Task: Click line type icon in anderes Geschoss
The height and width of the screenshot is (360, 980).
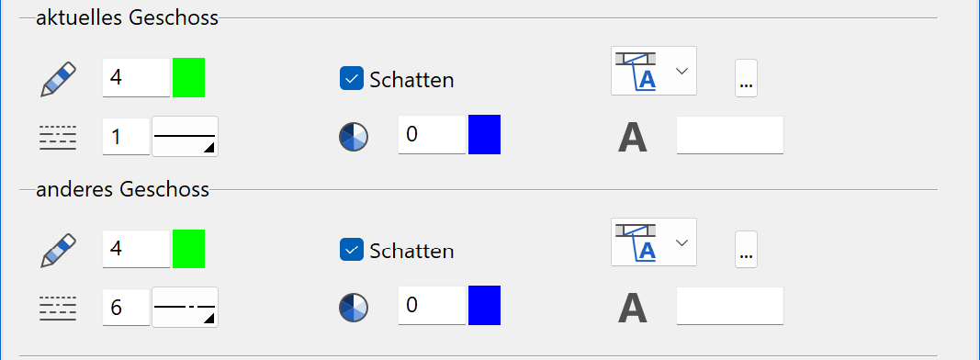Action: click(58, 309)
